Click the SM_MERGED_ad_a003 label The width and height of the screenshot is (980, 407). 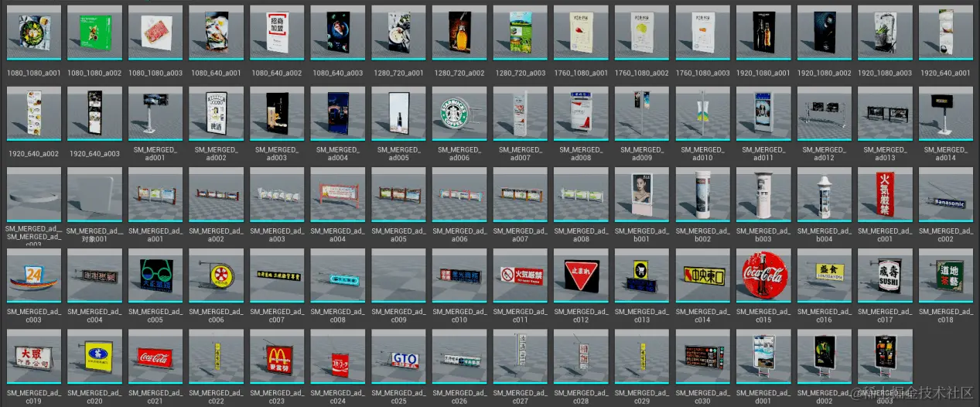277,234
